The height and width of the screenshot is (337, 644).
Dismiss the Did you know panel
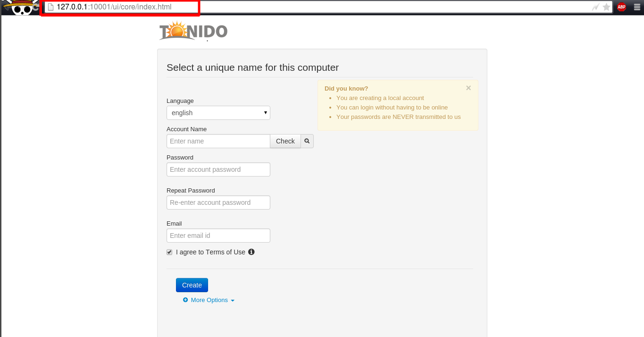[x=468, y=88]
